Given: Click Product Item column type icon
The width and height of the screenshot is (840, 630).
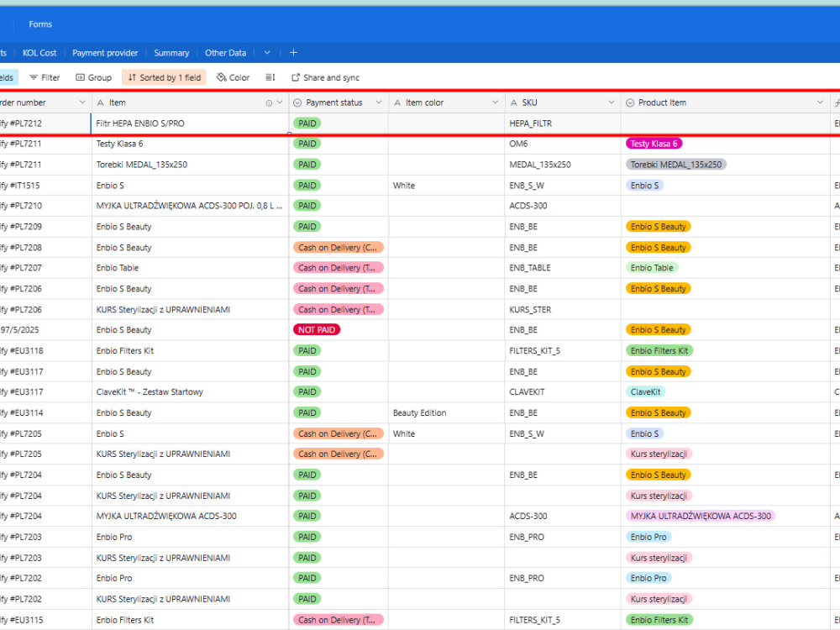Looking at the screenshot, I should [x=630, y=102].
